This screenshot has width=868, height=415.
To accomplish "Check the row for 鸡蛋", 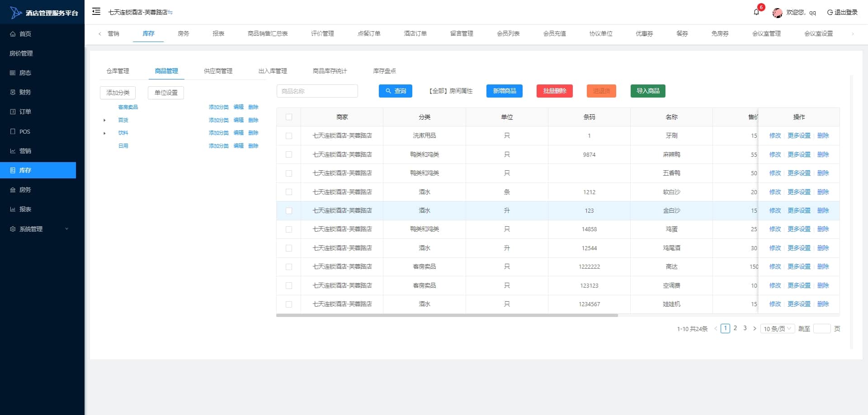I will [289, 229].
